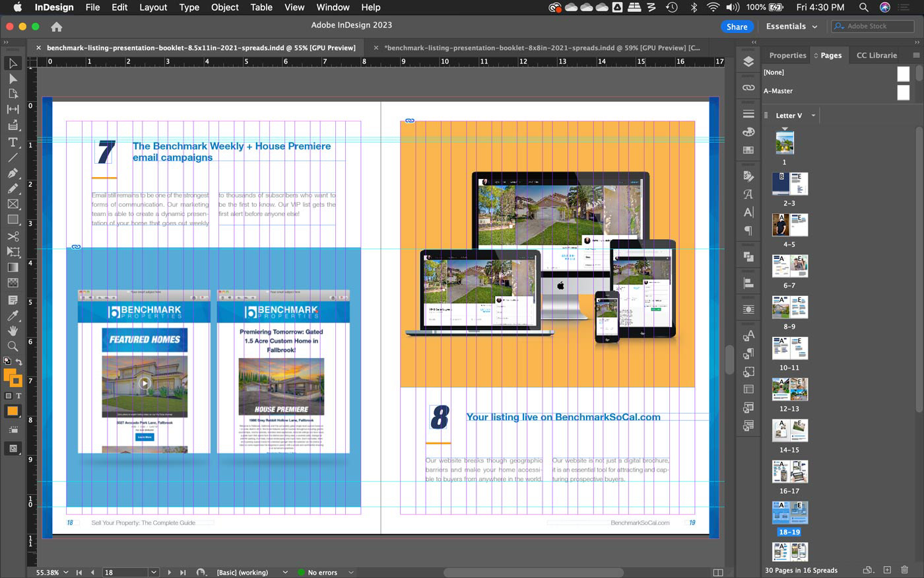This screenshot has height=578, width=924.
Task: Select the Line tool
Action: [x=13, y=157]
